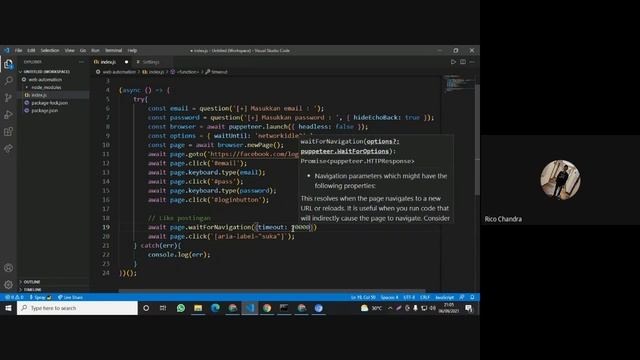640x360 pixels.
Task: Open Run and Debug view
Action: [x=9, y=115]
